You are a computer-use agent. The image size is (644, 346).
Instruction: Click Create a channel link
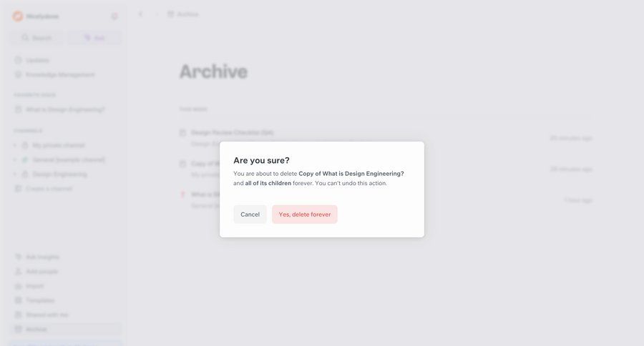[49, 189]
